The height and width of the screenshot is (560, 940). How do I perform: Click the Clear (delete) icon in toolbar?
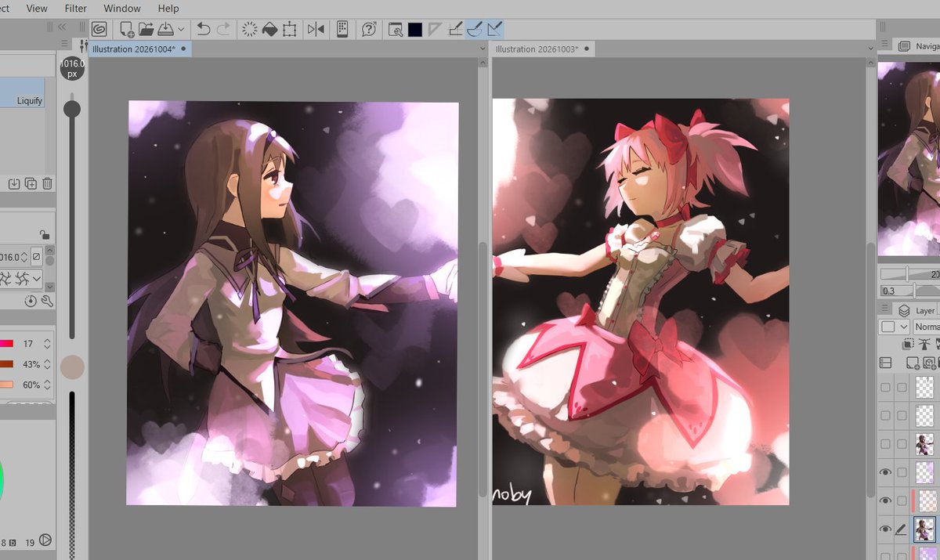[x=250, y=29]
